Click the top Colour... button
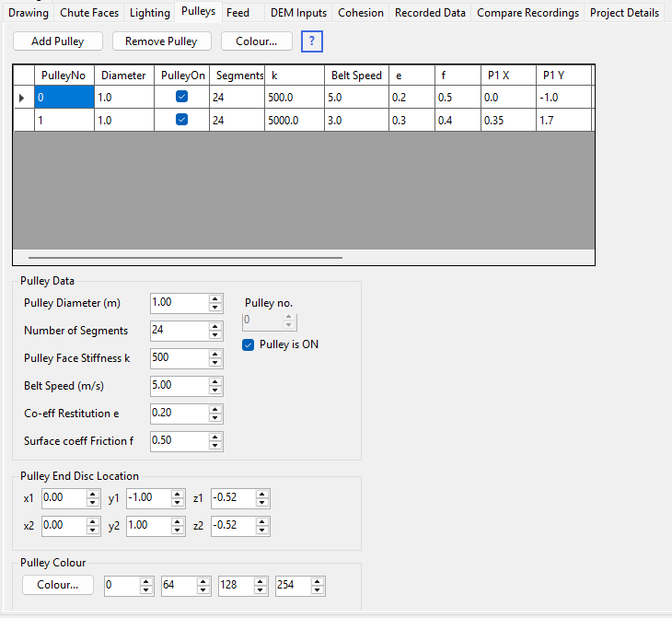This screenshot has width=672, height=618. click(x=257, y=41)
